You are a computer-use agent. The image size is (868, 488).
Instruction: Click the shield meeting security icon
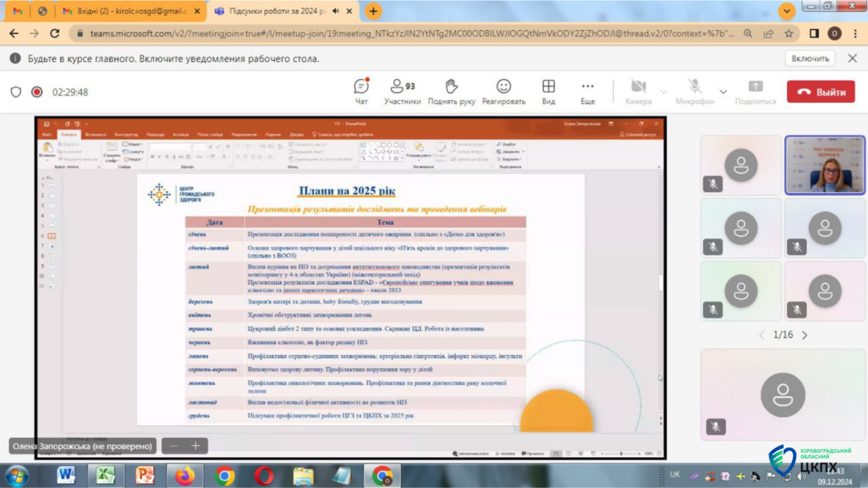coord(16,92)
